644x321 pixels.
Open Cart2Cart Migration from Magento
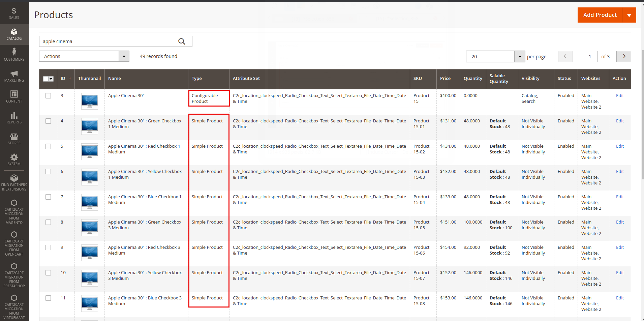[14, 212]
